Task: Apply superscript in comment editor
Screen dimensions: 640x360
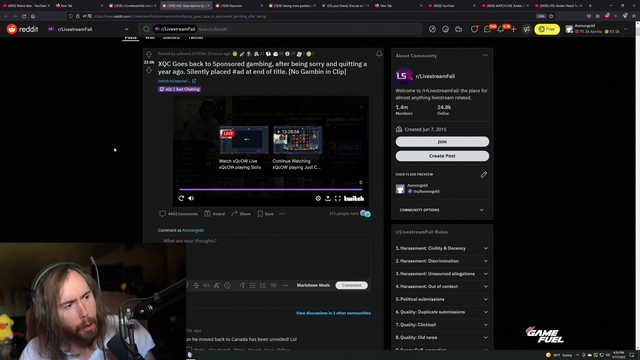Action: coord(217,285)
